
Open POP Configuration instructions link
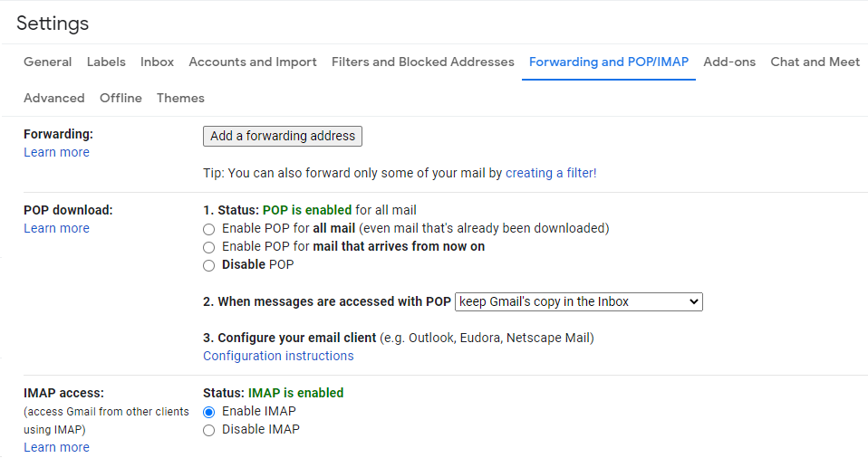pyautogui.click(x=278, y=356)
